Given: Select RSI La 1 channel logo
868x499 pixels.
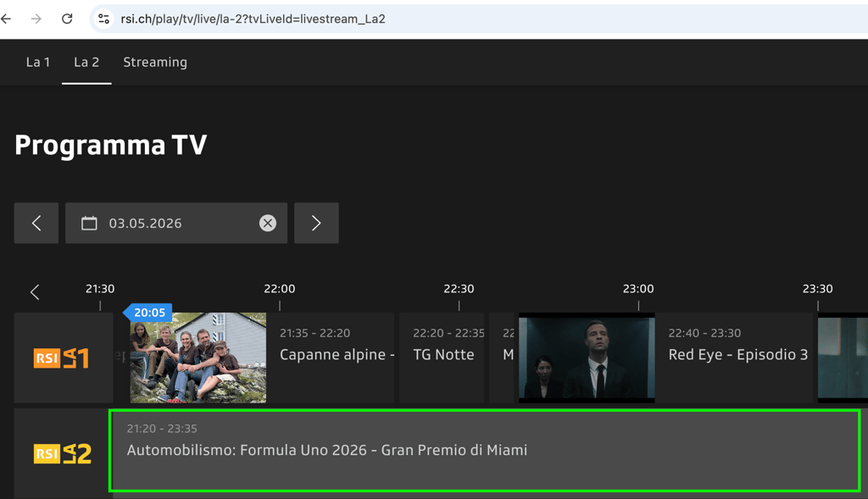Looking at the screenshot, I should click(x=61, y=358).
